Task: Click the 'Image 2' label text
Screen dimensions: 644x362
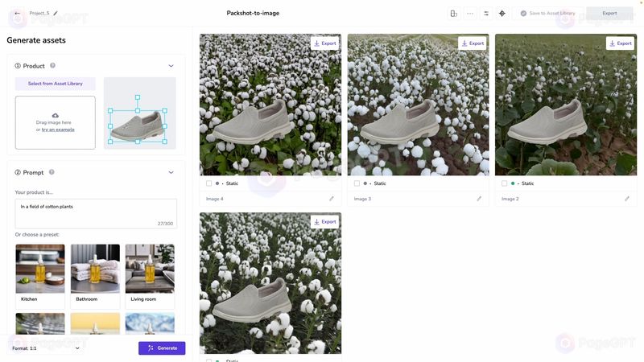Action: [510, 199]
